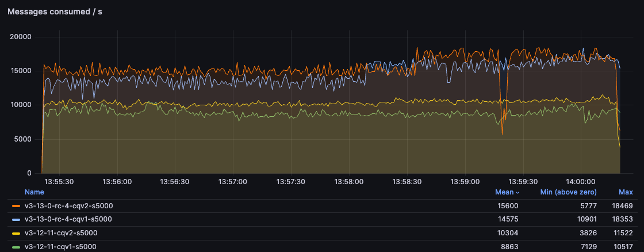Click green swatch for v3-12-11-cqv1-s5000
644x252 pixels.
(x=16, y=247)
